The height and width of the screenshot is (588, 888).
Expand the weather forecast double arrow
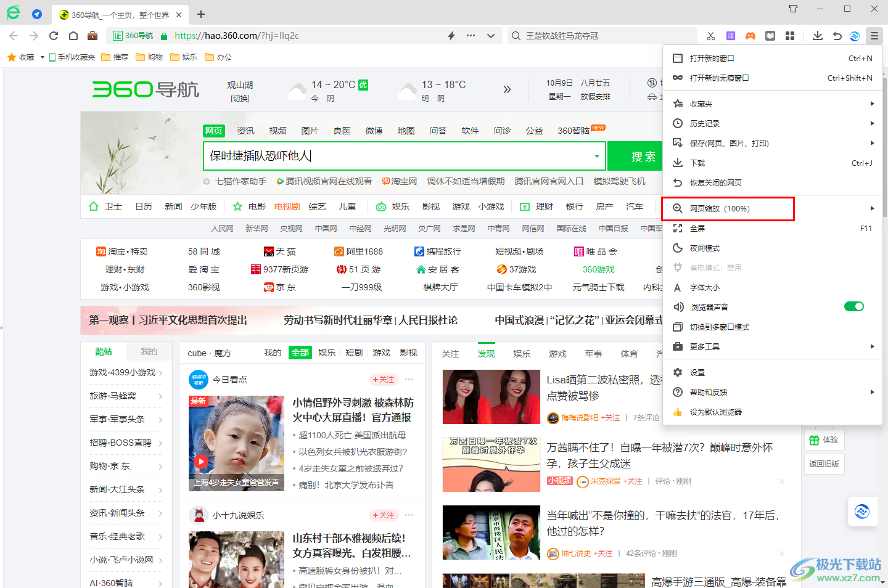point(507,89)
